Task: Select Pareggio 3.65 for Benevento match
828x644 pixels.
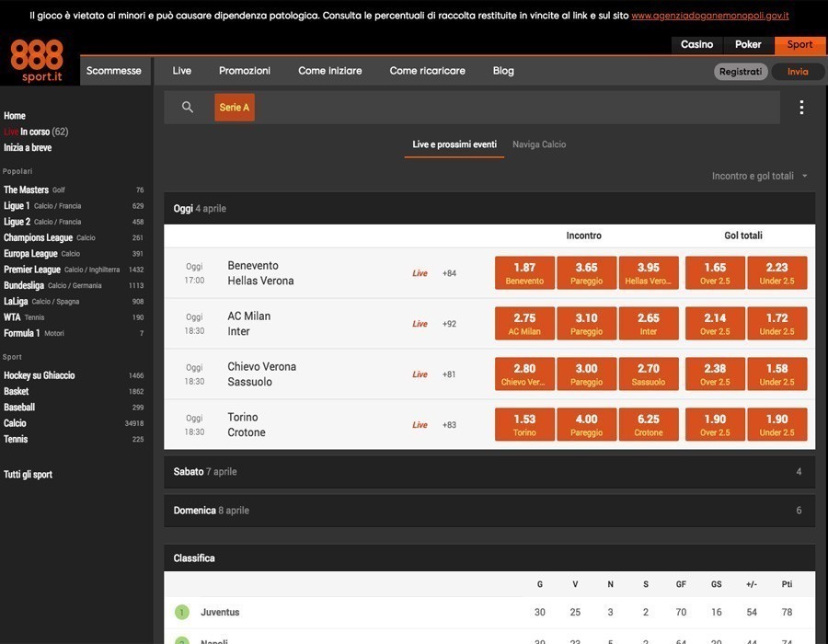Action: [x=586, y=273]
